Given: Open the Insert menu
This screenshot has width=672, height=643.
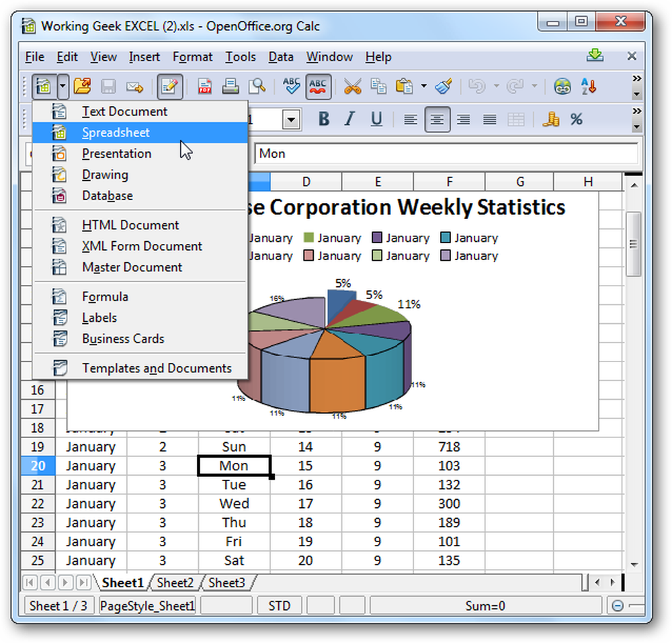Looking at the screenshot, I should pyautogui.click(x=144, y=57).
